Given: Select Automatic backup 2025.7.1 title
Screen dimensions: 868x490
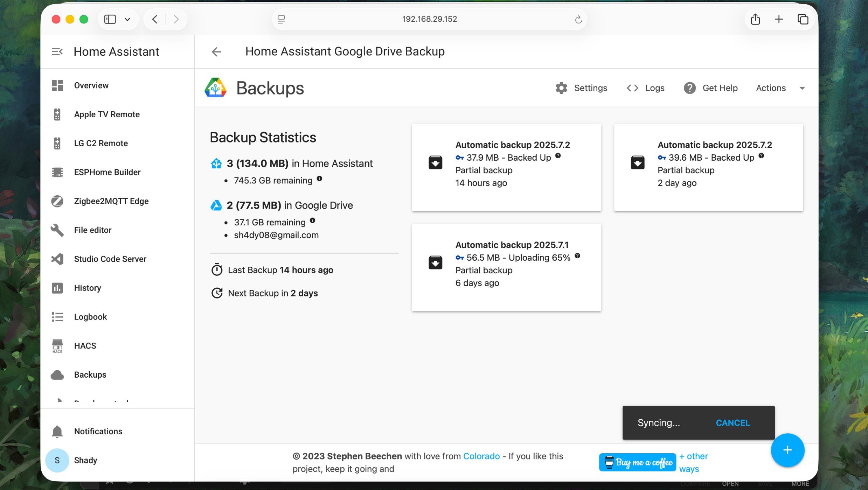Looking at the screenshot, I should [512, 245].
